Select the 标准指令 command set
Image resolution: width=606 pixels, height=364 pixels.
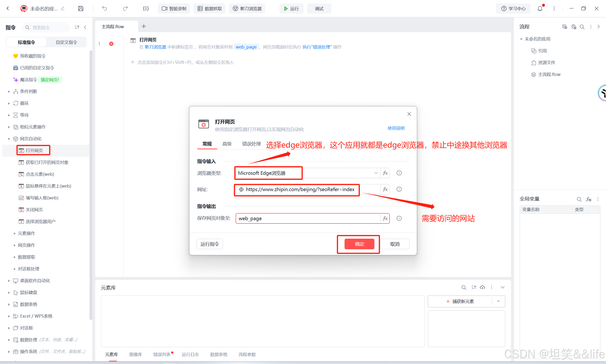pos(26,42)
